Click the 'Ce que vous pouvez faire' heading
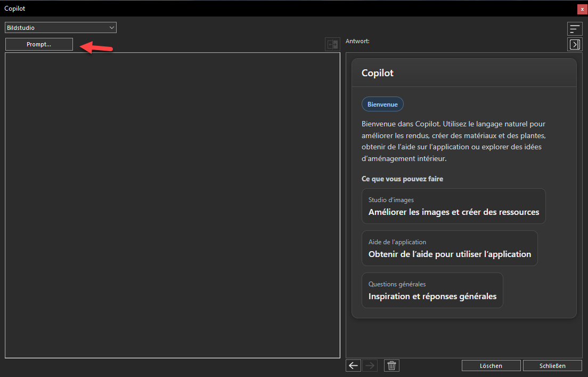Screen dimensions: 588x377 pos(402,179)
